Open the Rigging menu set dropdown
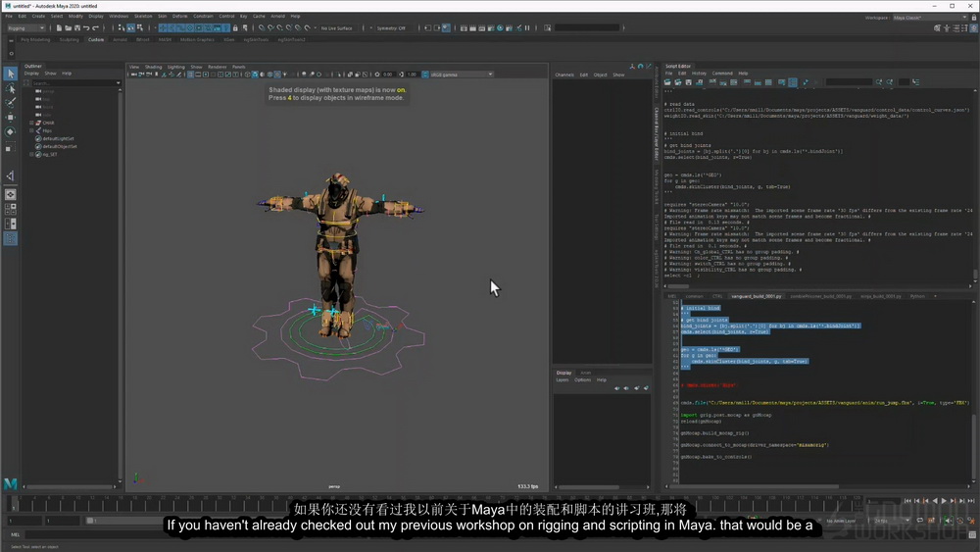This screenshot has height=552, width=980. point(25,28)
